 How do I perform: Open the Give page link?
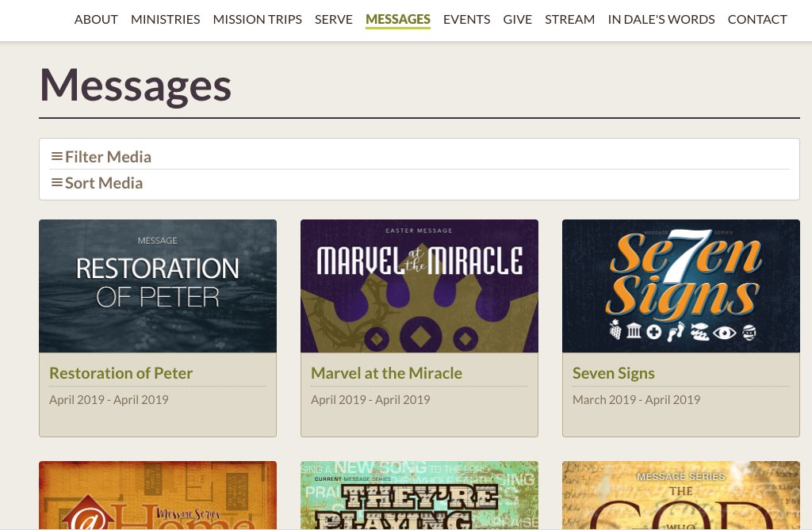517,19
